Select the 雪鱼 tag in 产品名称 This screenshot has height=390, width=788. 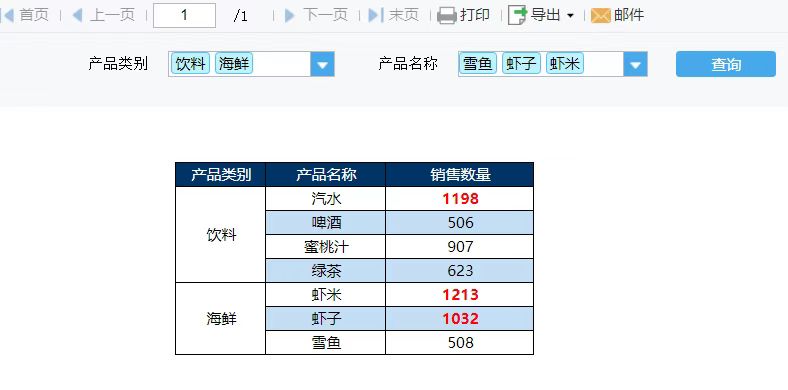click(477, 64)
